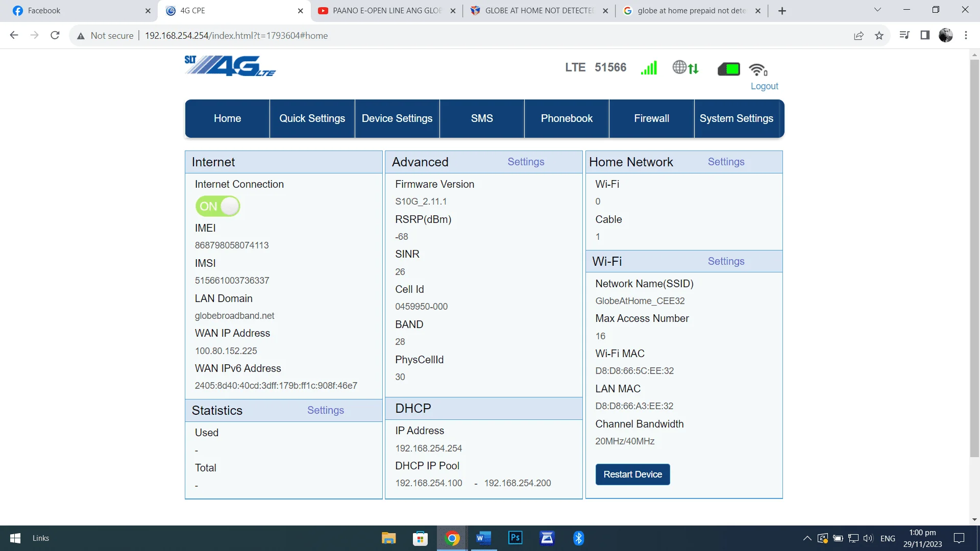Go back with the browser back arrow

tap(14, 35)
